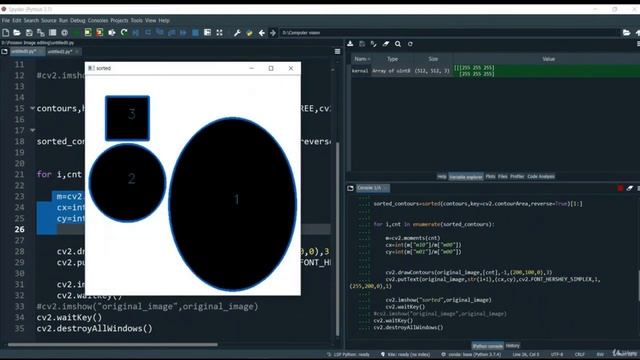640x360 pixels.
Task: Start debugging the file
Action: [136, 33]
